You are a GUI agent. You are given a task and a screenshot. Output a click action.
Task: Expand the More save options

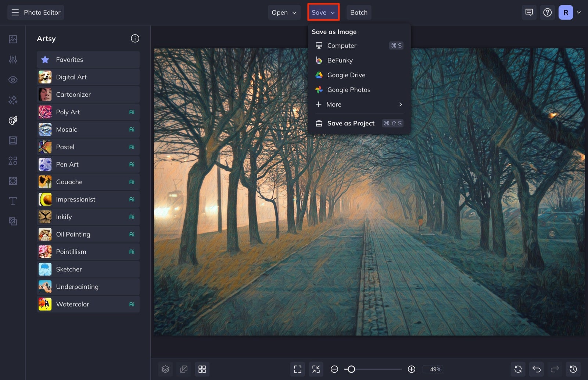click(x=333, y=104)
